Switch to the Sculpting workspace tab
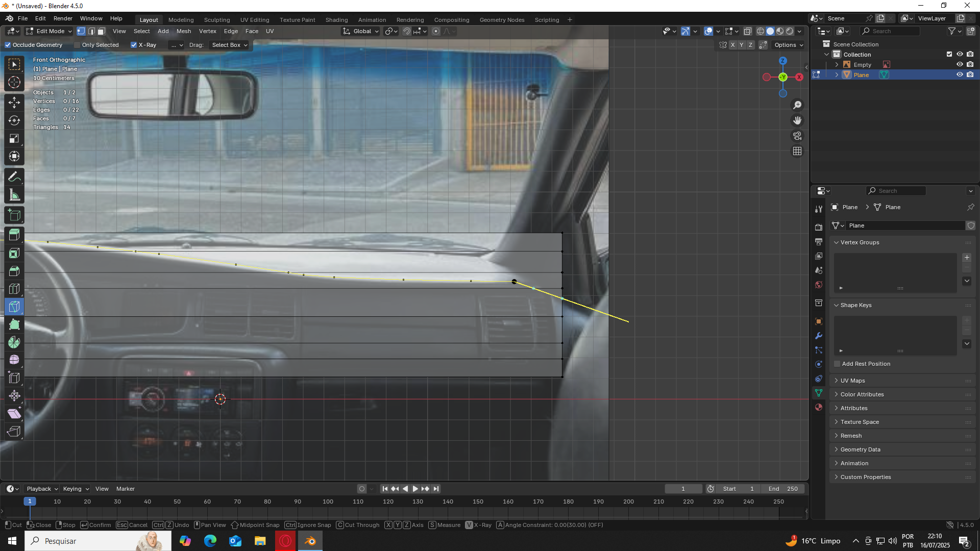The height and width of the screenshot is (551, 980). click(217, 20)
